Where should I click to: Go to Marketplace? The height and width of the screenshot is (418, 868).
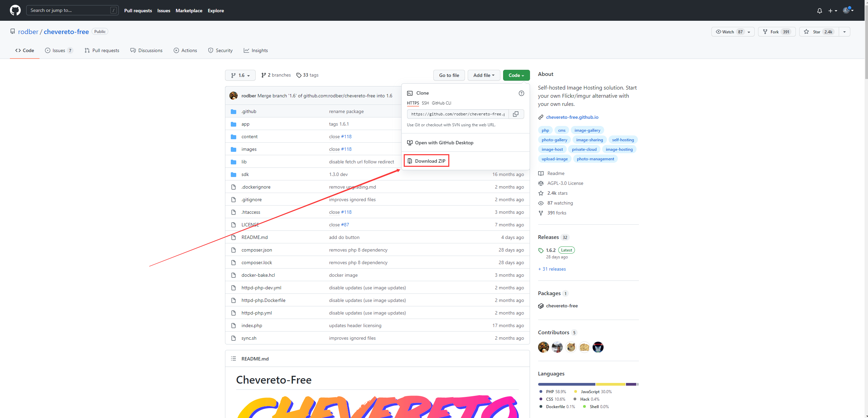tap(189, 11)
